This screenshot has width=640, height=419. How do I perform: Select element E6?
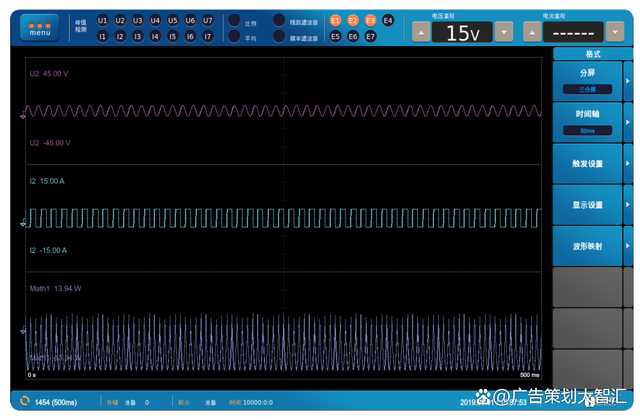pyautogui.click(x=353, y=36)
